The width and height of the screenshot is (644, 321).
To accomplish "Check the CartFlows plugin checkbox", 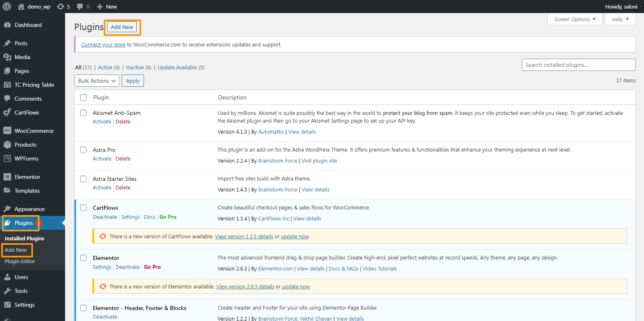I will 83,208.
